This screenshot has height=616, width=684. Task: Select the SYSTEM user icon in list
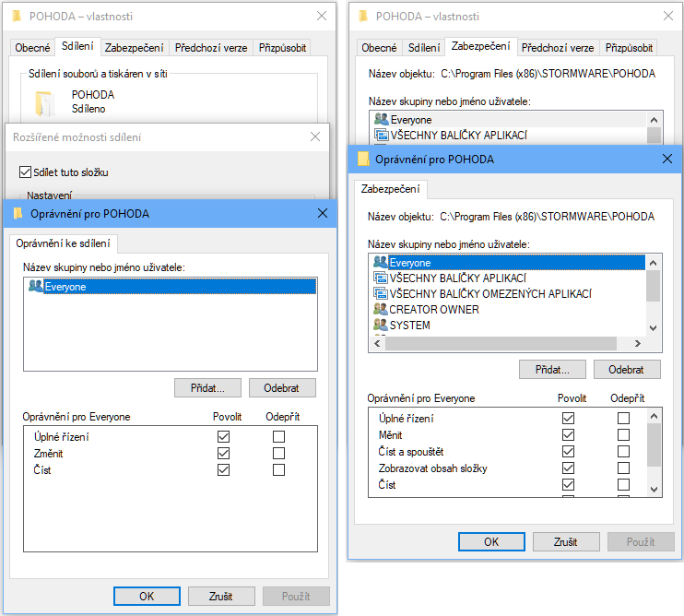point(380,326)
